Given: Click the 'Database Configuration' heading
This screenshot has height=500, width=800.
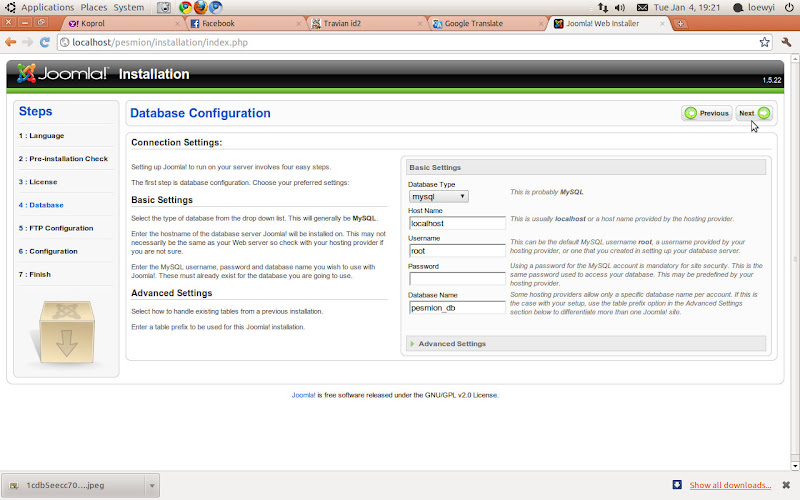Looking at the screenshot, I should point(201,113).
